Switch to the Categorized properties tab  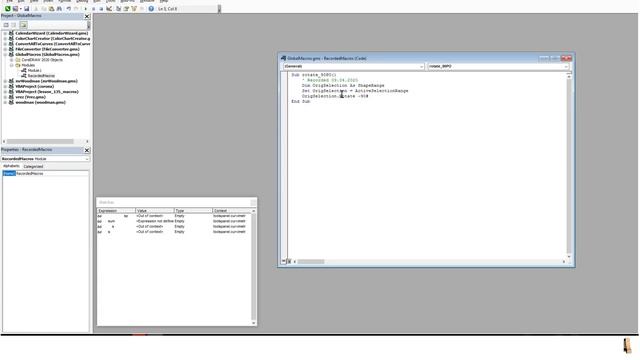click(33, 167)
